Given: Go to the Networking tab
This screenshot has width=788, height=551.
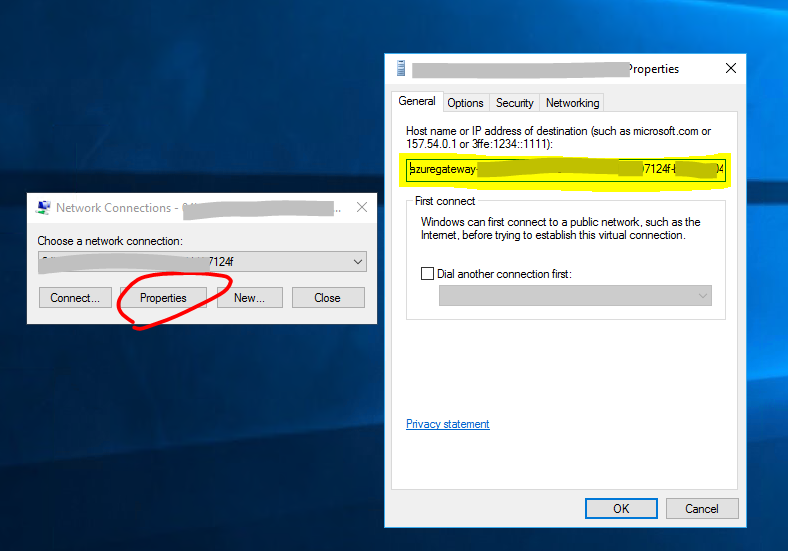Looking at the screenshot, I should coord(572,103).
